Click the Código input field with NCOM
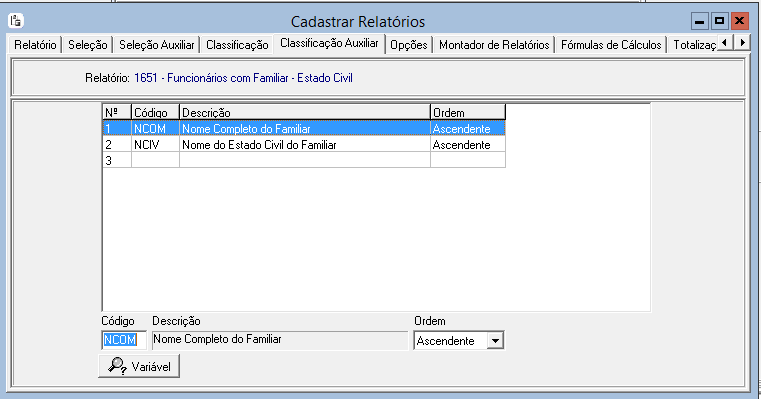This screenshot has width=761, height=399. click(124, 340)
